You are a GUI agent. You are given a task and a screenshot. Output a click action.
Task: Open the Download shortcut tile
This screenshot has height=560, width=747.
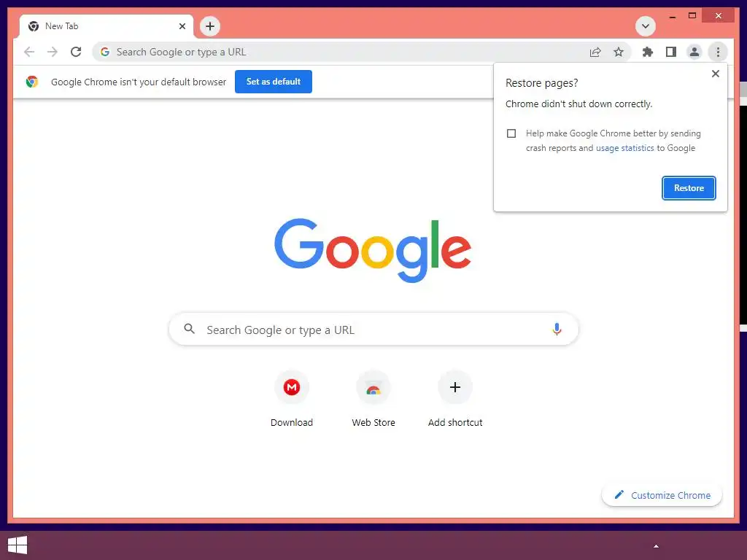click(292, 399)
